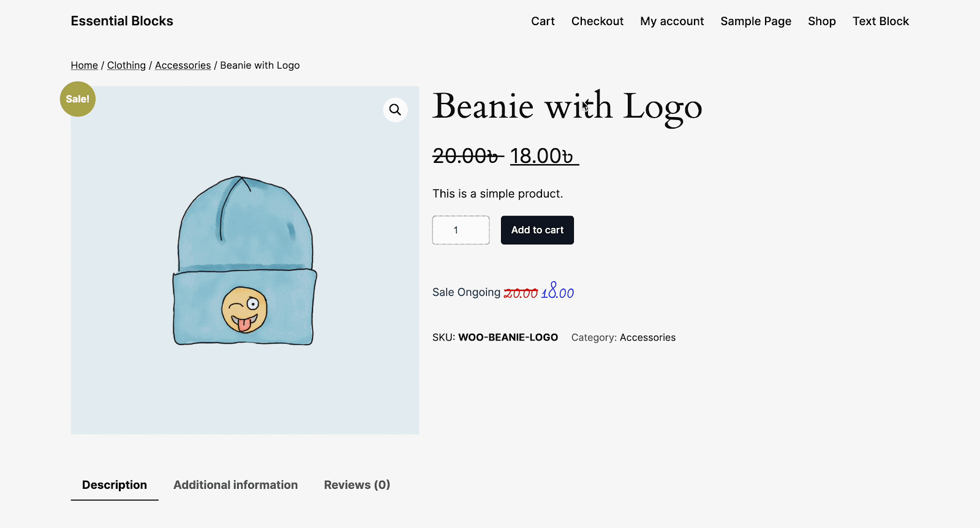Click inside the quantity input field

coord(461,230)
